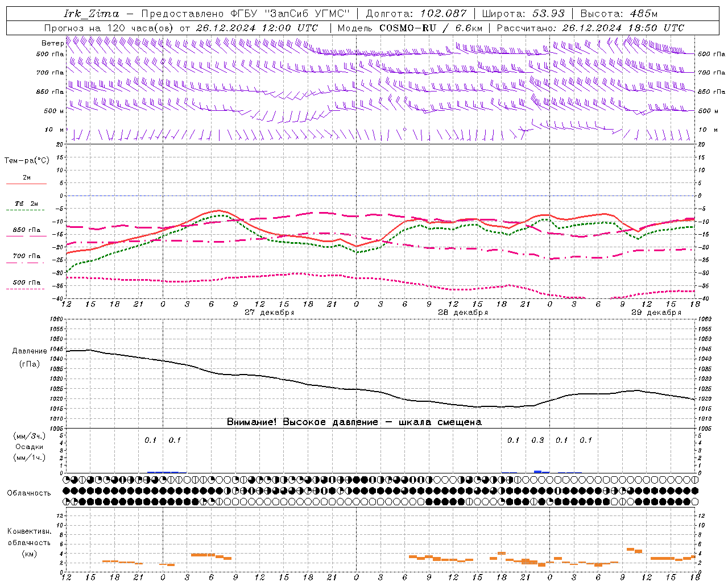Click 'Прогноз на 120 часа(ов)' header text
728x582 pixels.
pos(109,28)
